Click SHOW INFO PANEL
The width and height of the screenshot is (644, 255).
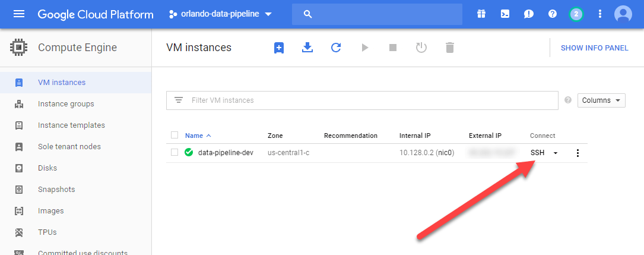coord(594,48)
